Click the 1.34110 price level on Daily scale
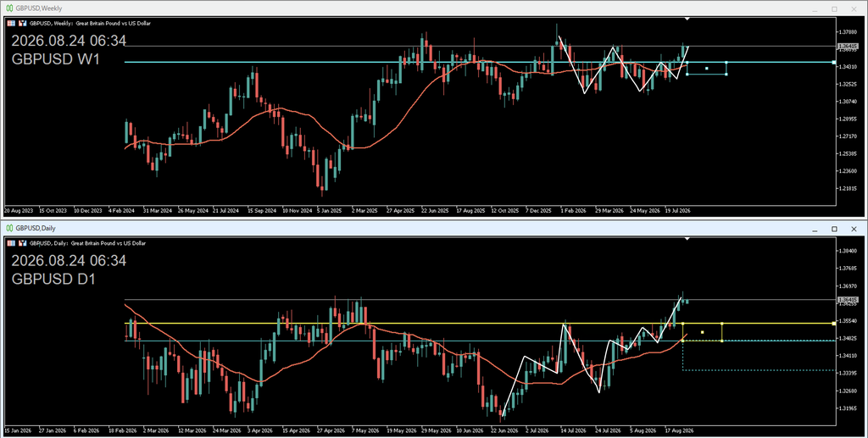Viewport: 868px width, 438px height. point(849,356)
